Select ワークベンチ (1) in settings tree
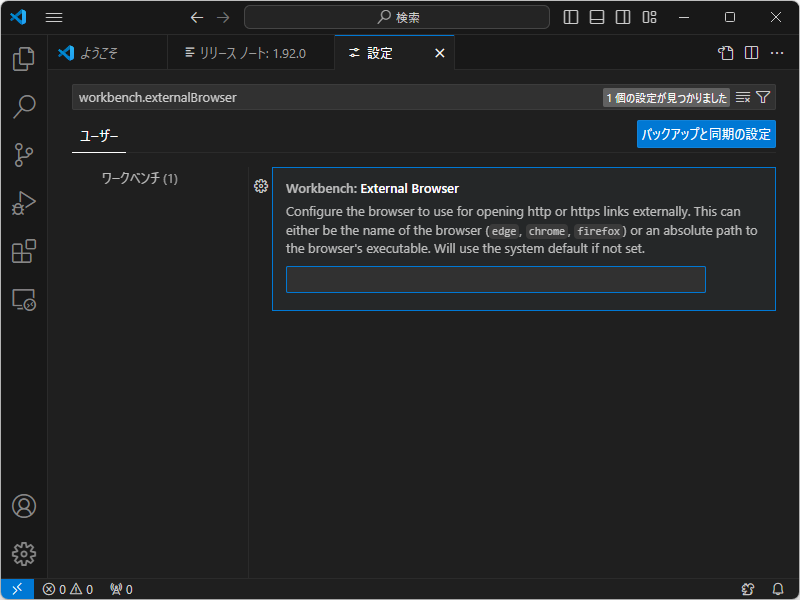 pyautogui.click(x=139, y=179)
